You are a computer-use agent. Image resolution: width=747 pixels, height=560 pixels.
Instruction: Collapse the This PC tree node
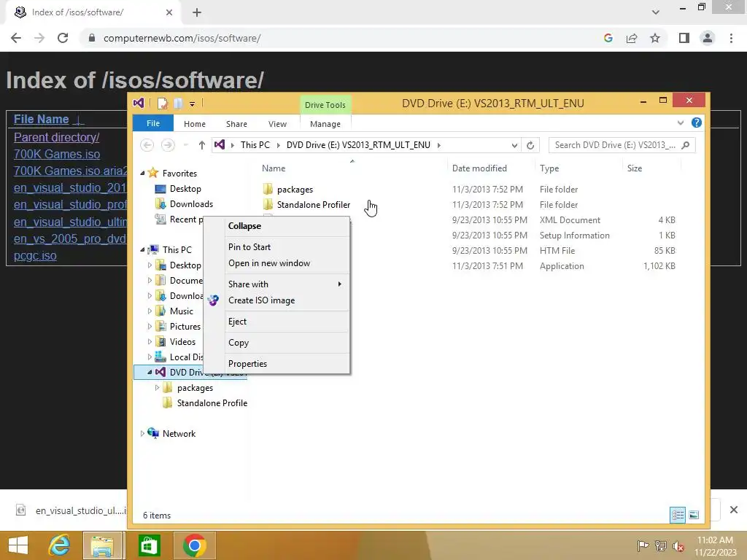[x=142, y=250]
